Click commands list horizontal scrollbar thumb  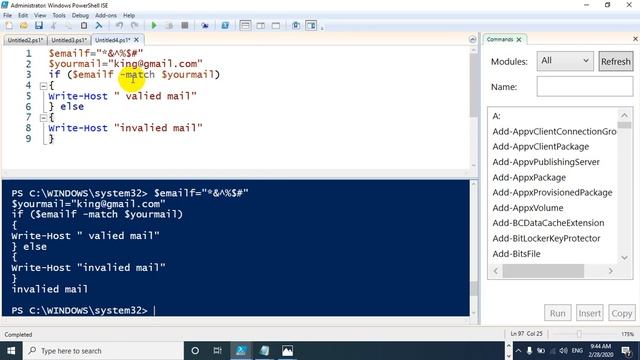tap(543, 271)
